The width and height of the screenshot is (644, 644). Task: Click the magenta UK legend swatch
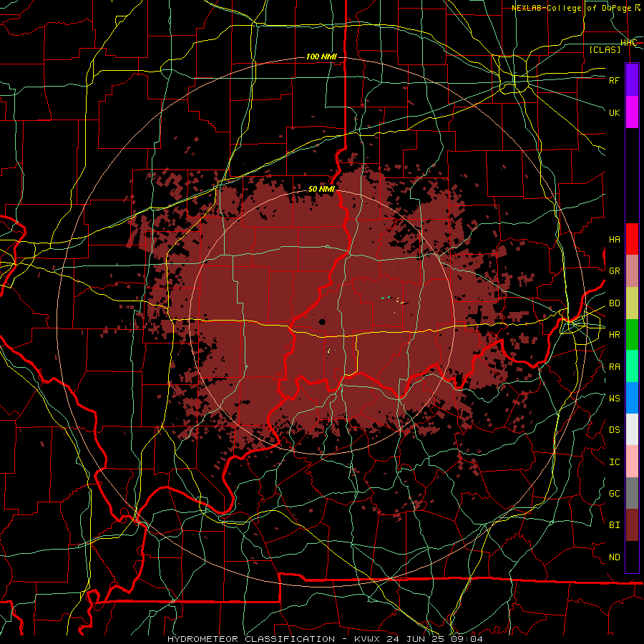632,112
